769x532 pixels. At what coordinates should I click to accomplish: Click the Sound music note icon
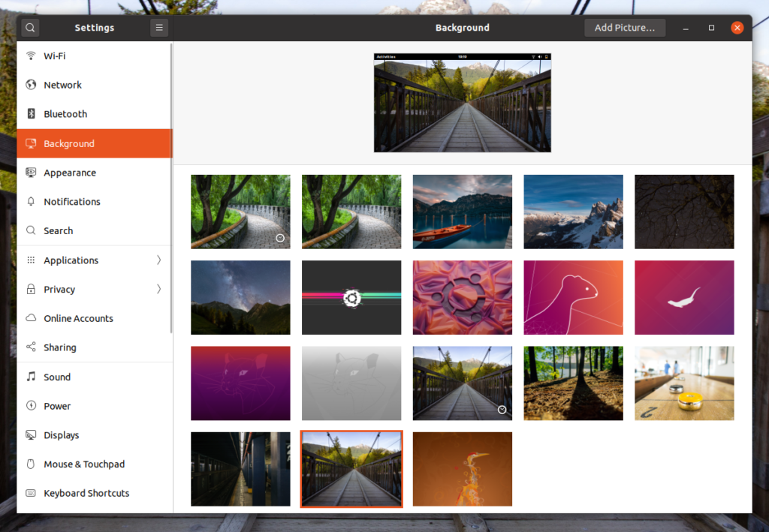31,377
